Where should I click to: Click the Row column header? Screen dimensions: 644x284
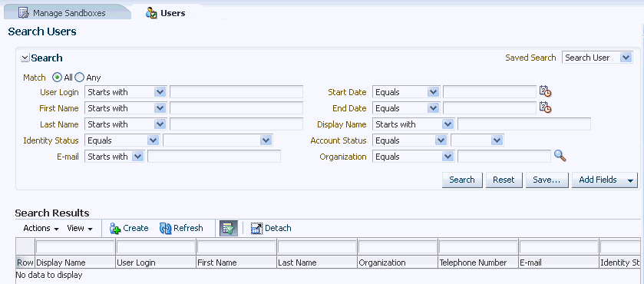coord(25,263)
